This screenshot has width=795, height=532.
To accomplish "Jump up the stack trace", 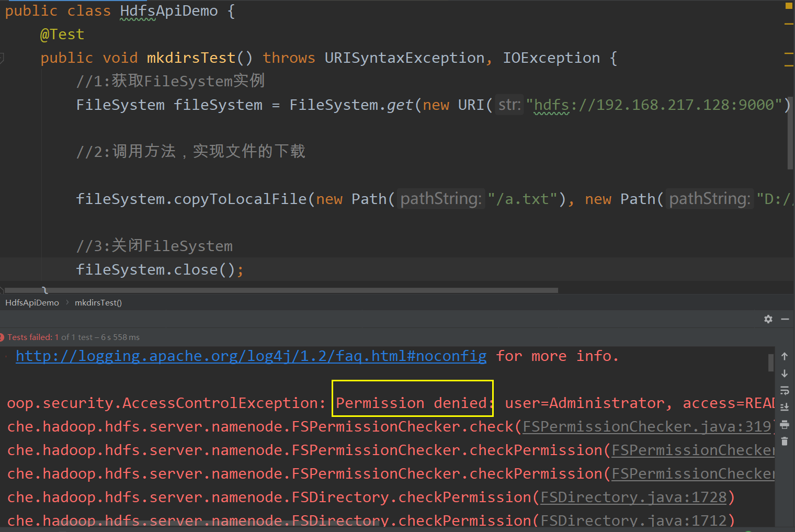I will point(785,356).
